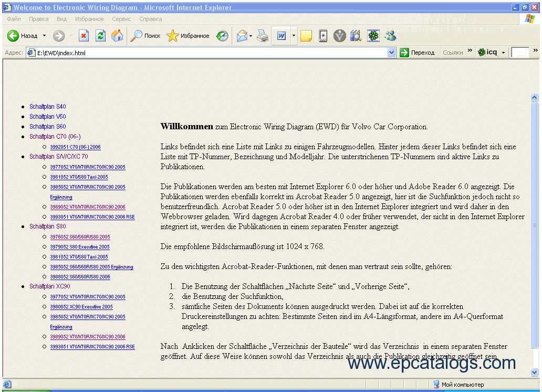Click the Mail envelope toolbar icon
Screen dimensions: 542x392
242,36
